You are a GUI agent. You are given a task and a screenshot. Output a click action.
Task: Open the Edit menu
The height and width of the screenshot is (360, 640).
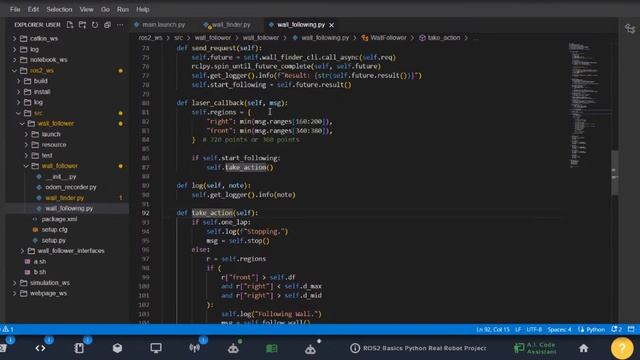pos(33,9)
